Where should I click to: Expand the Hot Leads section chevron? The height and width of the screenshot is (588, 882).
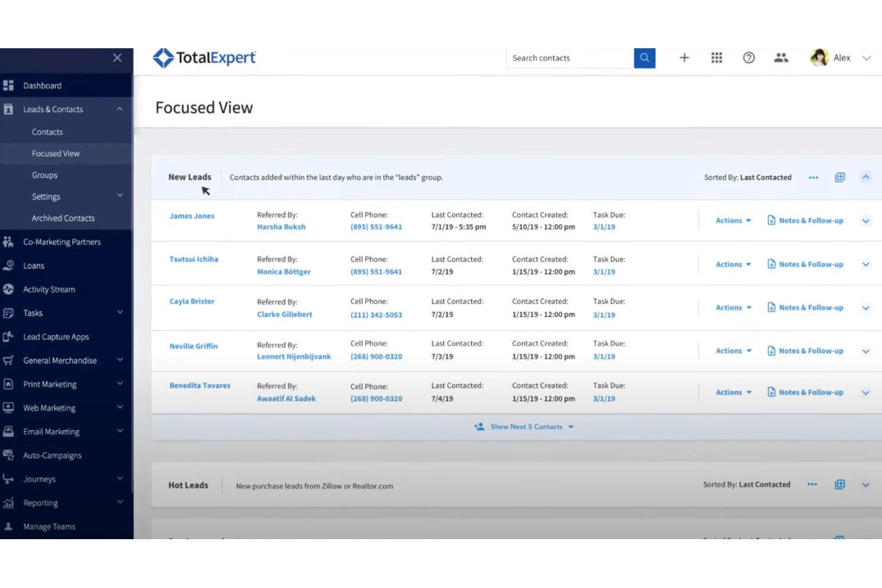pos(865,485)
